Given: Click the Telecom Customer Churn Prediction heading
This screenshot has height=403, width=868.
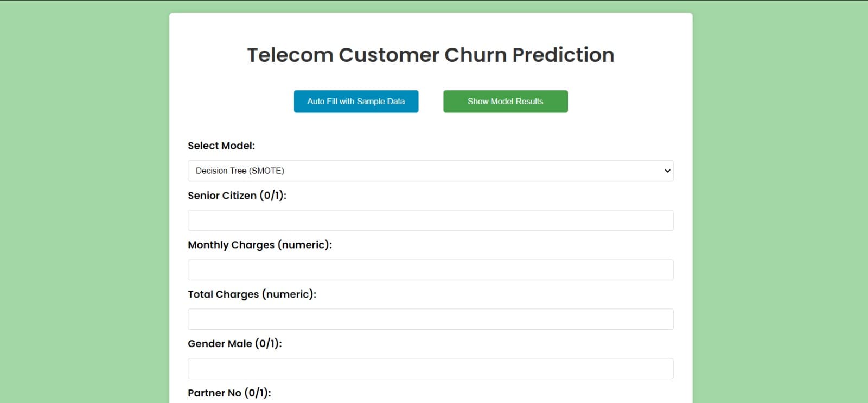Looking at the screenshot, I should pos(430,54).
